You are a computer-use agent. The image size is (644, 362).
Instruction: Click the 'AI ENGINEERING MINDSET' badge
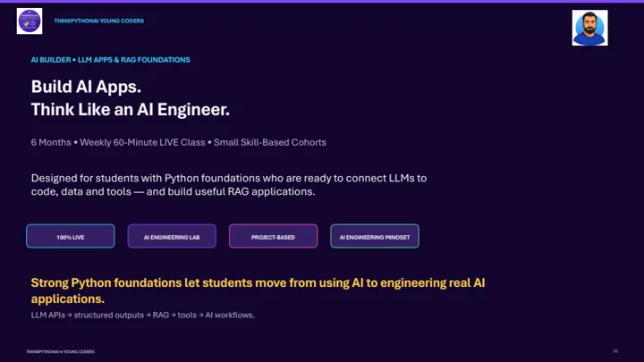(x=375, y=236)
